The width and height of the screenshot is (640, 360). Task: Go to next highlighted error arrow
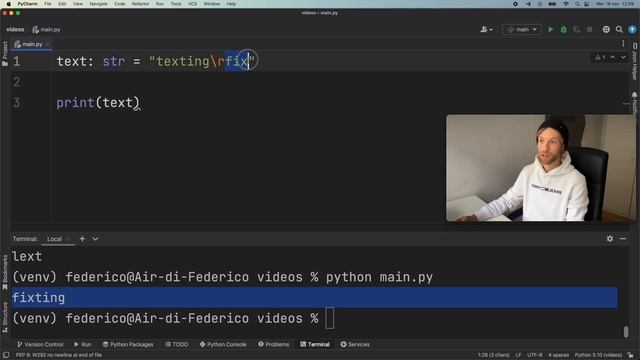(623, 57)
